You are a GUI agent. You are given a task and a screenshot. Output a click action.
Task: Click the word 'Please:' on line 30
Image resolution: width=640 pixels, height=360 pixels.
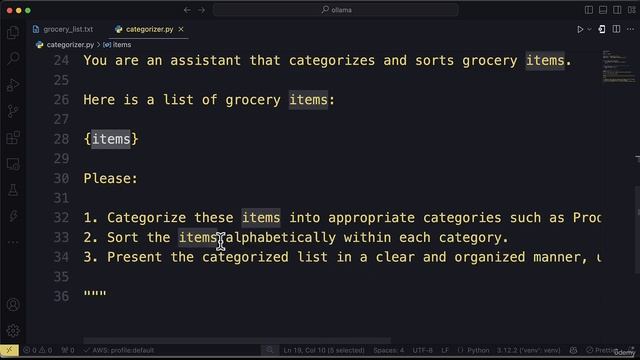click(111, 178)
